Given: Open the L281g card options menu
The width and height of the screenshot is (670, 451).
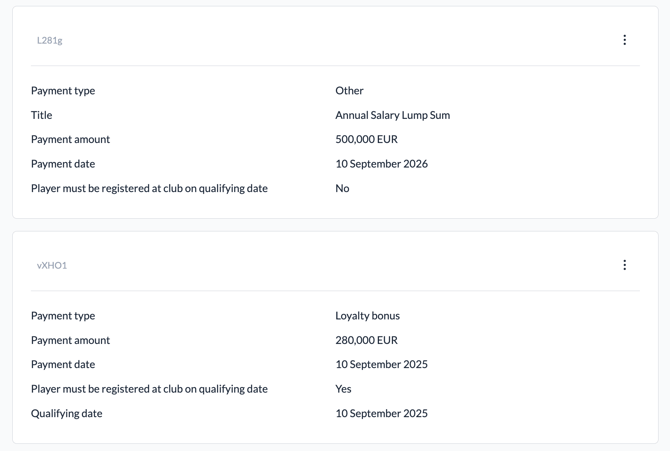Looking at the screenshot, I should [x=625, y=40].
